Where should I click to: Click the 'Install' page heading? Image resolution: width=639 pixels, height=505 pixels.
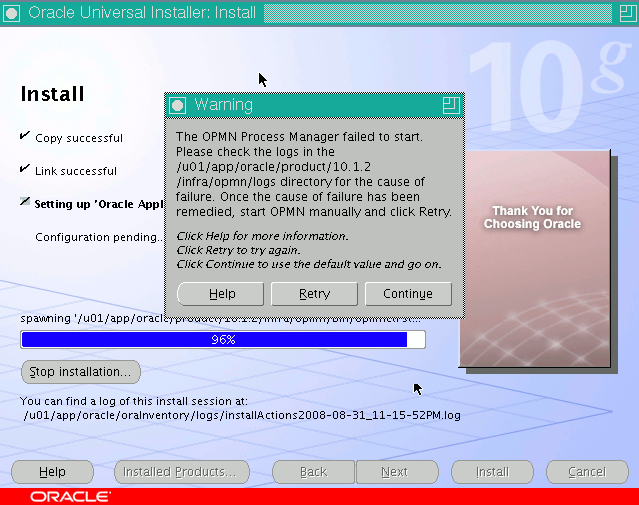52,94
